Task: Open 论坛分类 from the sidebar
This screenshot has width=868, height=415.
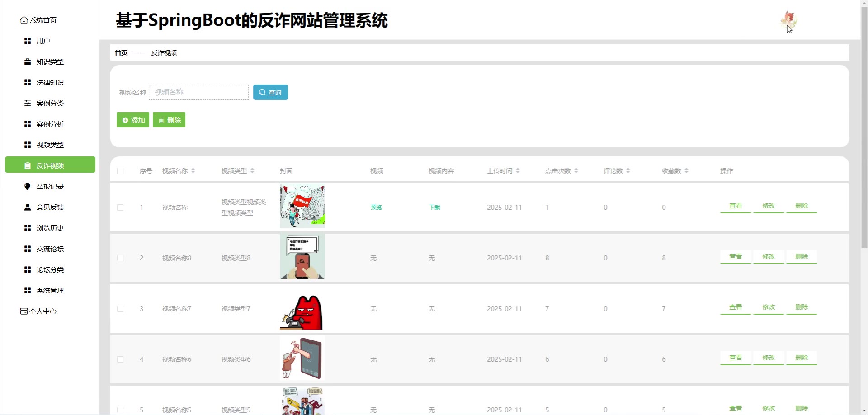Action: [x=50, y=269]
